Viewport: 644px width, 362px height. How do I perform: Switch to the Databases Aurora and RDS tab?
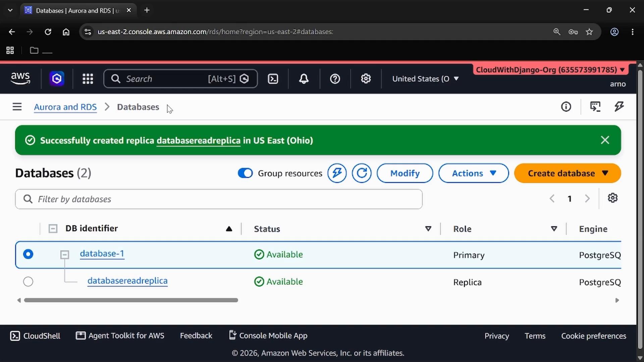click(x=78, y=10)
